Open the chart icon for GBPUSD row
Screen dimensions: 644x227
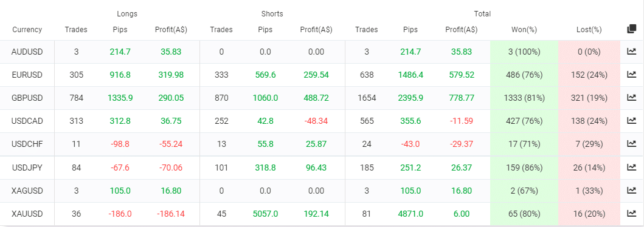coord(631,98)
